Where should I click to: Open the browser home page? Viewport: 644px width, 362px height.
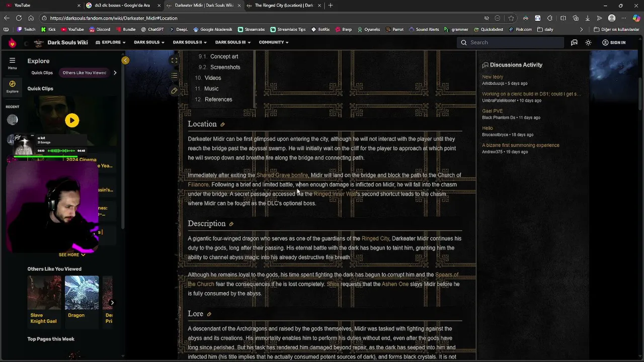31,18
